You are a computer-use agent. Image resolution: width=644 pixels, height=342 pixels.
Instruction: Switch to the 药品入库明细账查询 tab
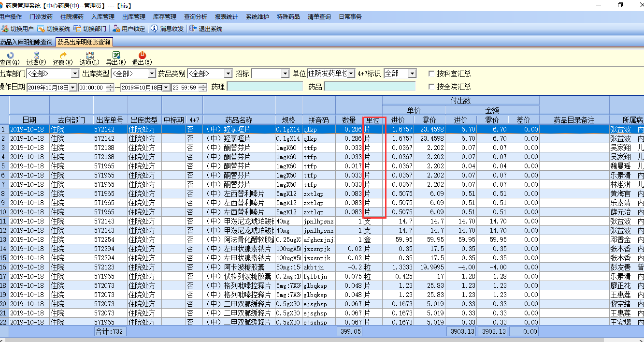click(x=27, y=42)
